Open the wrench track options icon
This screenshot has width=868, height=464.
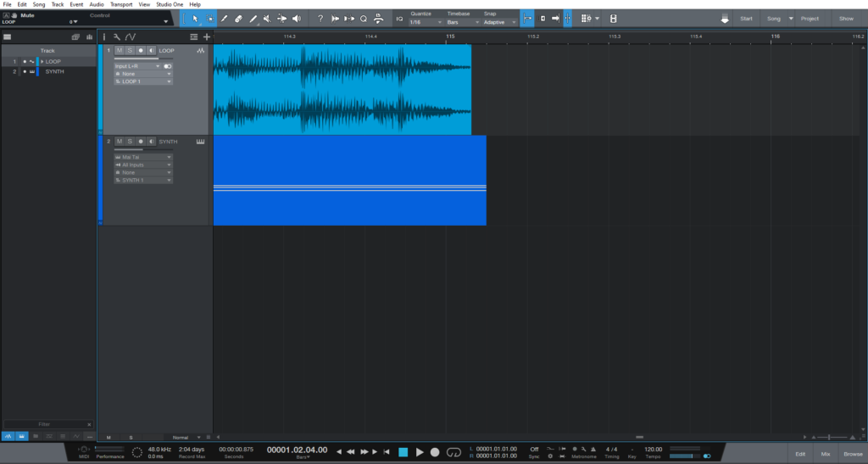(117, 37)
